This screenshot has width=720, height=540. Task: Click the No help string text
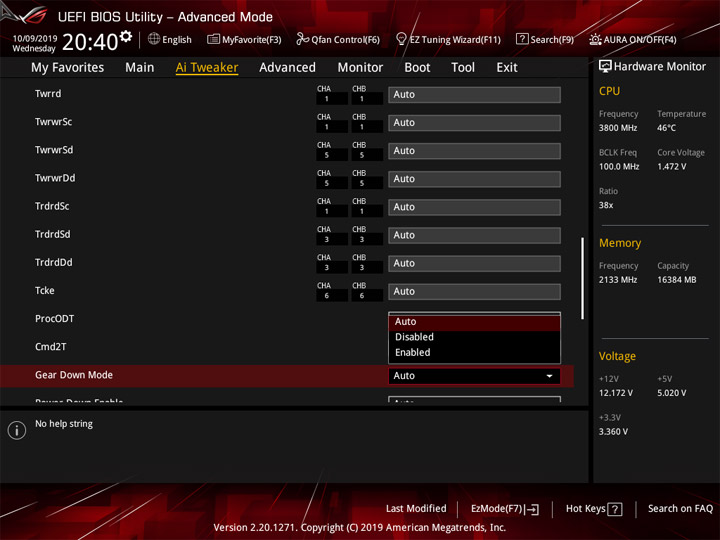[64, 424]
